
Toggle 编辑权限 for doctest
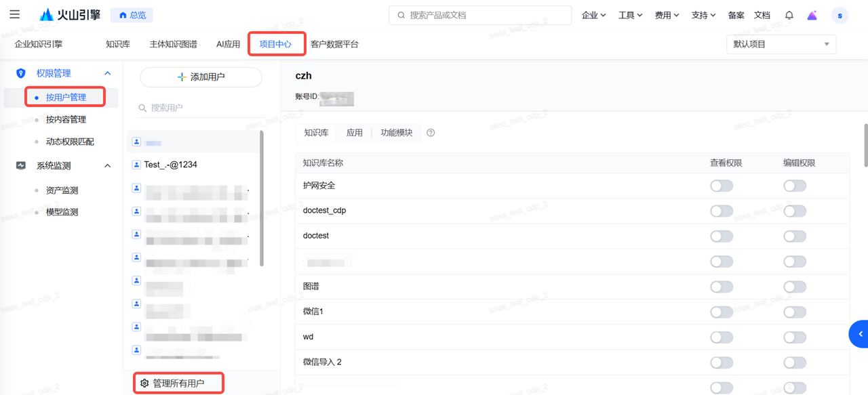pos(795,236)
